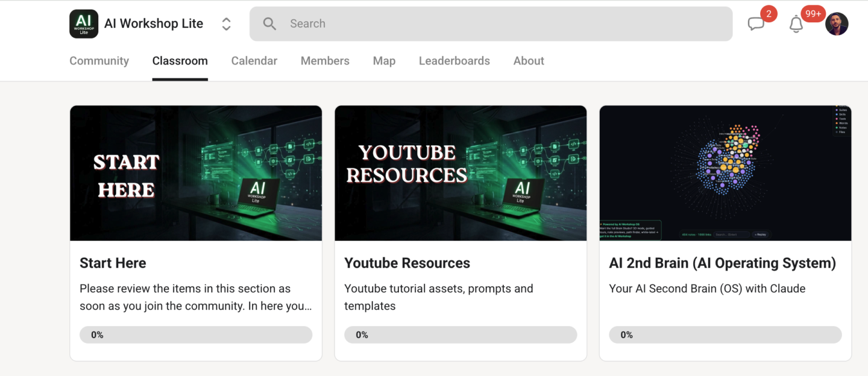Open the Members tab
Viewport: 868px width, 376px height.
325,61
